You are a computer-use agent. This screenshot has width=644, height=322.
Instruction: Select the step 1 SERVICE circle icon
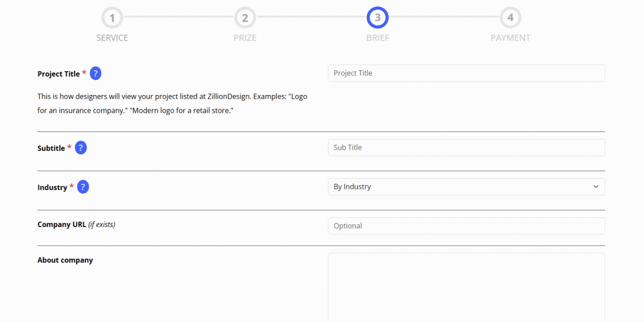tap(112, 18)
